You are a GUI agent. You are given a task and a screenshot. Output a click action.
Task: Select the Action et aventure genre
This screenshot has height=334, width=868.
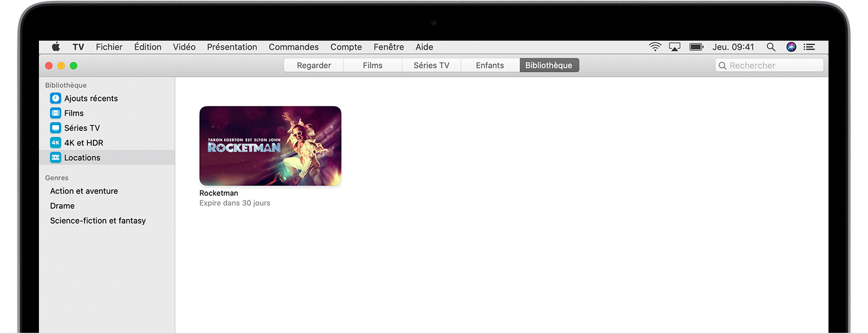[84, 191]
